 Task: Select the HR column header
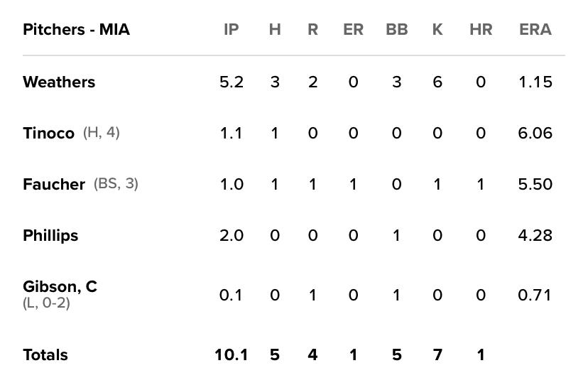click(481, 29)
